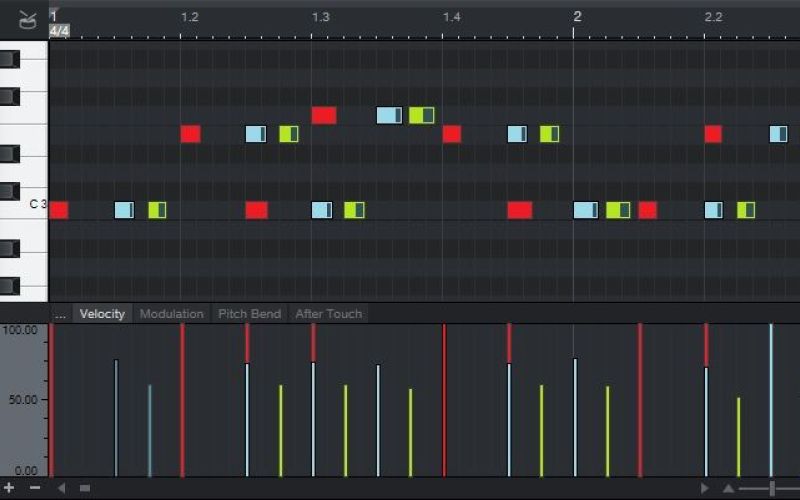Click the horizontal scrollbar thumb at bottom left
Image resolution: width=800 pixels, height=500 pixels.
[x=85, y=488]
